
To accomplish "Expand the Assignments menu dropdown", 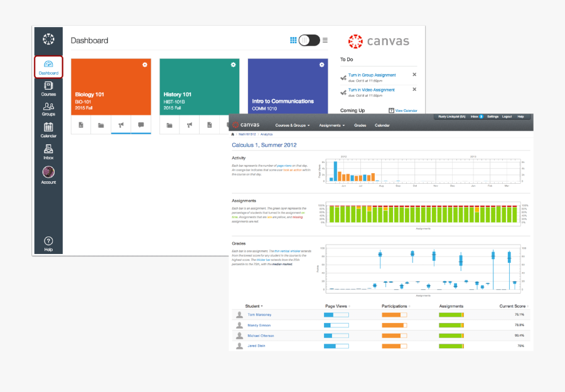I will coord(331,125).
